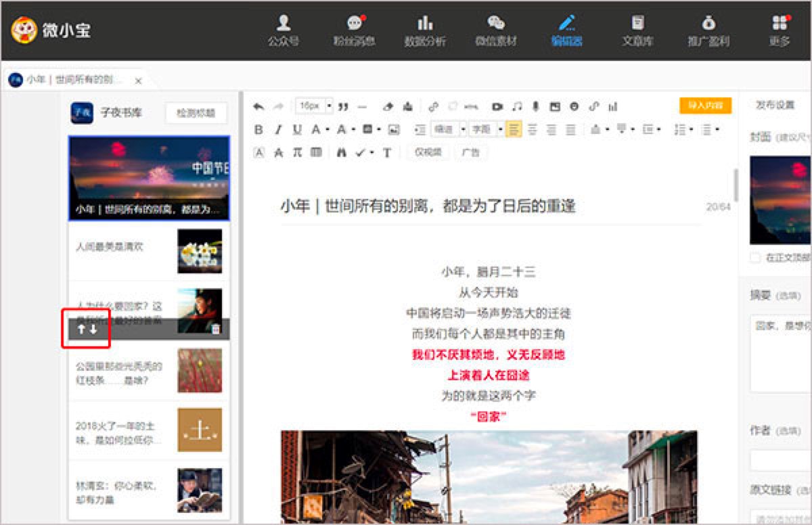
Task: Toggle left text alignment
Action: point(514,130)
